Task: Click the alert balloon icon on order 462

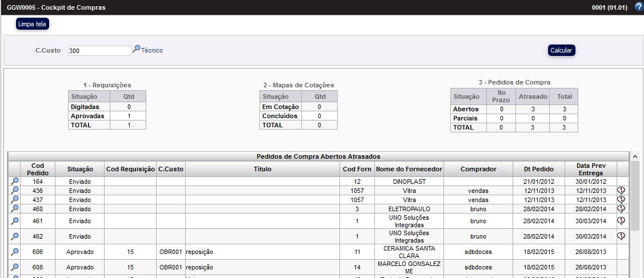Action: coord(621,236)
